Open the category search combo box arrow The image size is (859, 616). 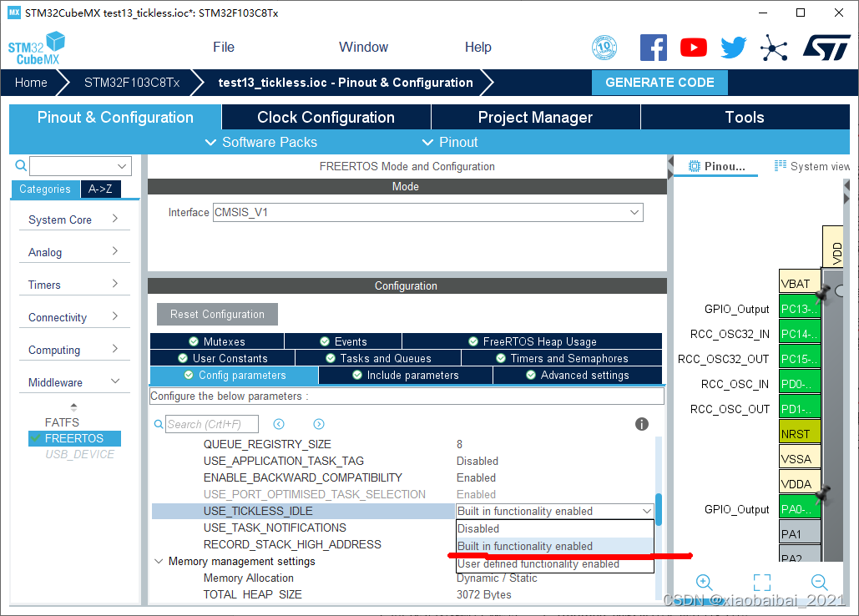(122, 166)
